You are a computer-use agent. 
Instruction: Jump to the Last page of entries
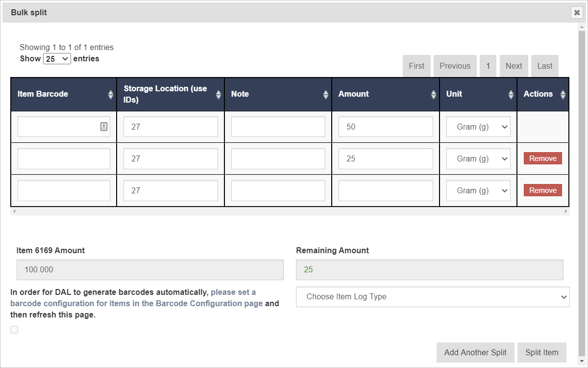click(x=544, y=66)
